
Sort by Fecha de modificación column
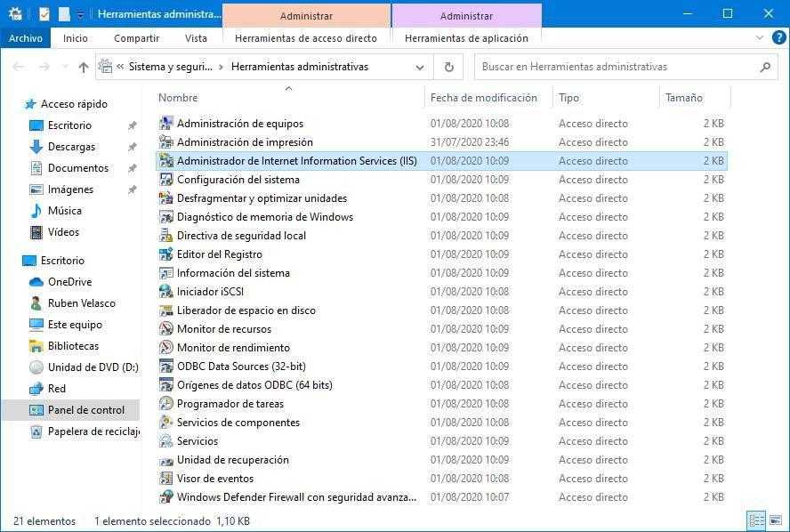pos(483,98)
